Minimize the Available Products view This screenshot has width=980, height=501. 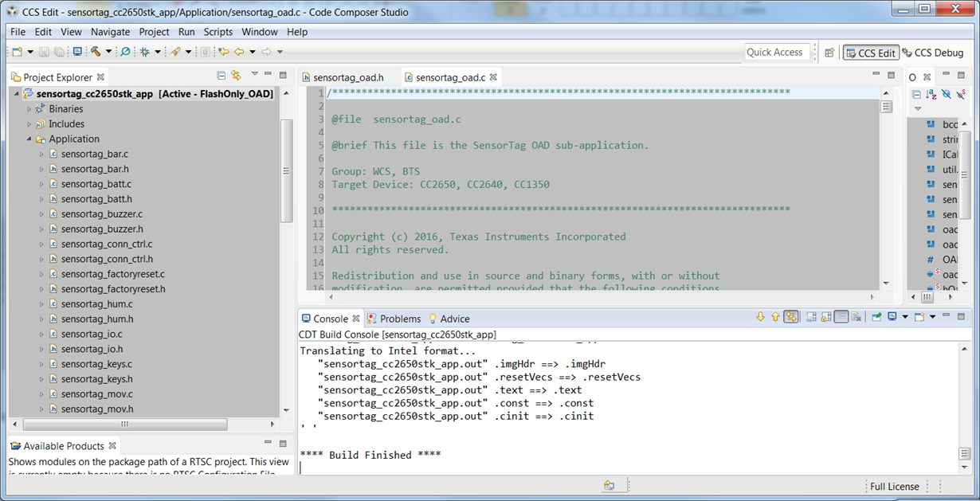[268, 444]
